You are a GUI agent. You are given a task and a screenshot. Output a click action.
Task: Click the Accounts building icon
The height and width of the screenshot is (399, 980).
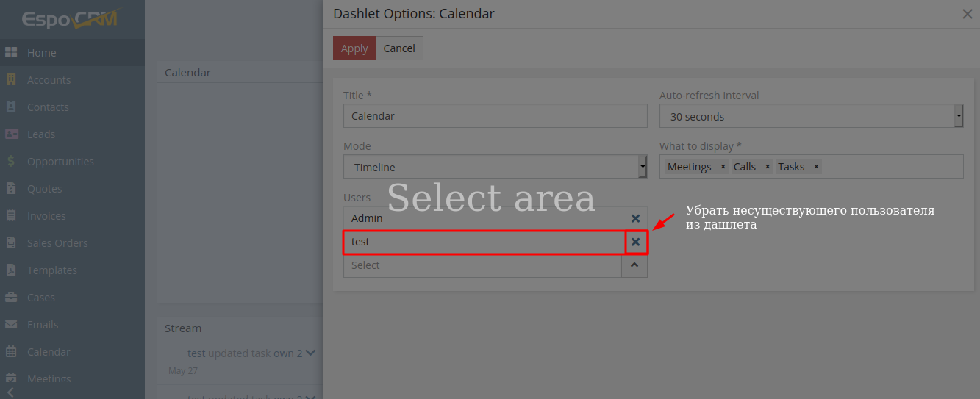11,80
